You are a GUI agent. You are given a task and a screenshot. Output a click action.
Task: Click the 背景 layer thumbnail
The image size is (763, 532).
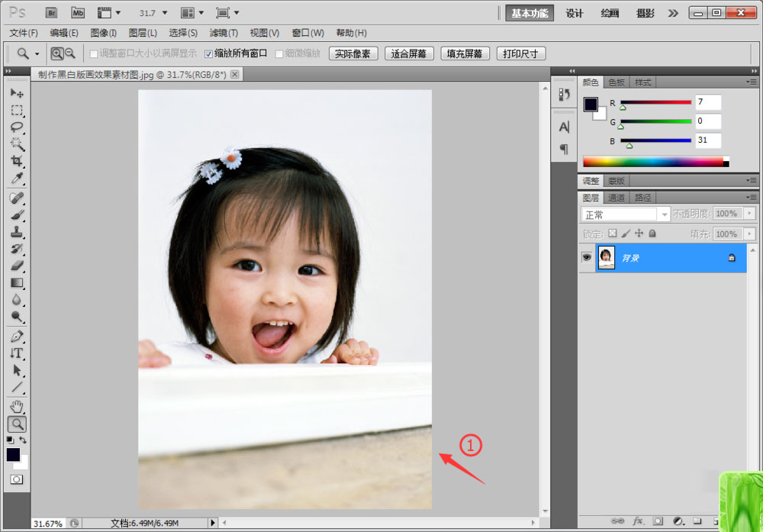tap(606, 257)
